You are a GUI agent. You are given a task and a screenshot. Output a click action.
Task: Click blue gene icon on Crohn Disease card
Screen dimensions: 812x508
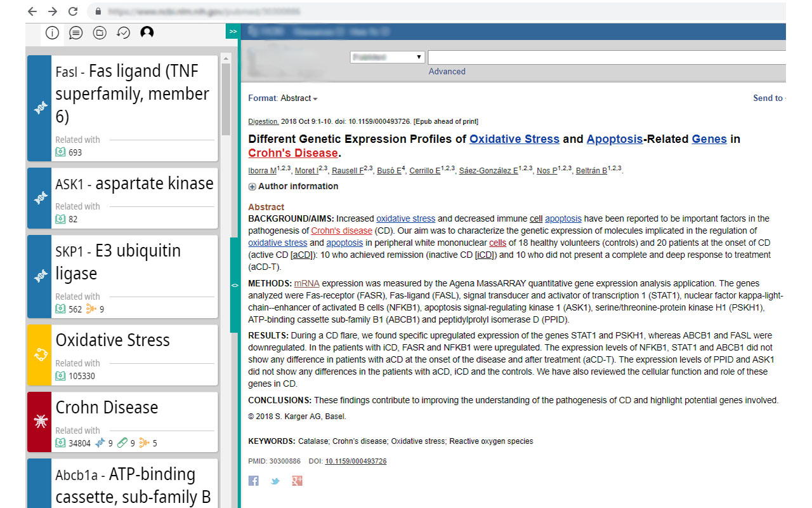(100, 443)
